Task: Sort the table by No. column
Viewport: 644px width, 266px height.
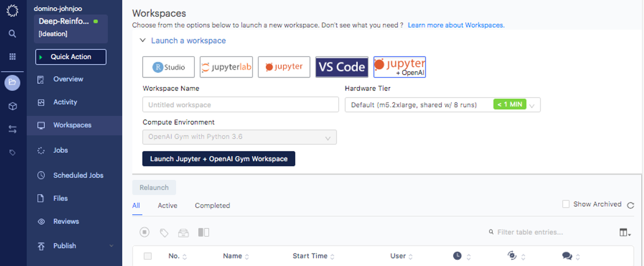Action: [x=177, y=256]
